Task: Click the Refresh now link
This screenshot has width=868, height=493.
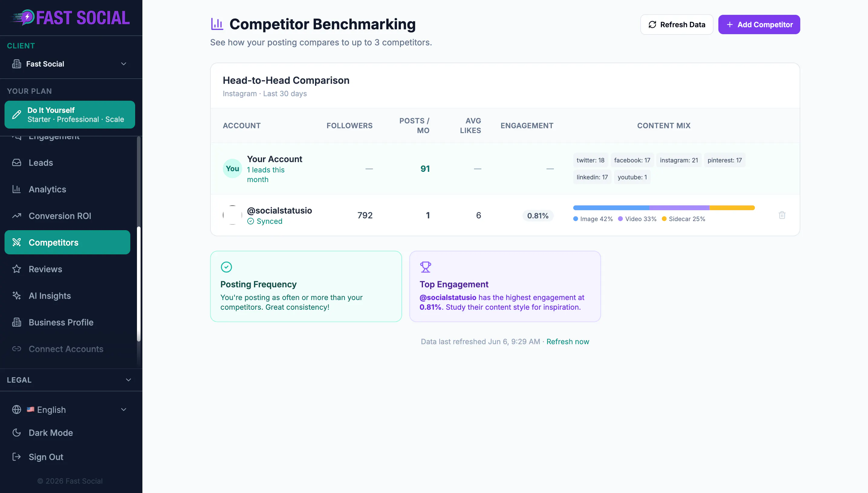Action: click(x=567, y=342)
